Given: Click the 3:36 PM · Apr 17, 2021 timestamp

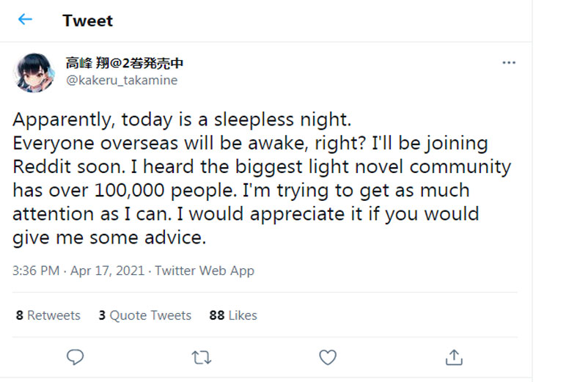Looking at the screenshot, I should point(79,271).
